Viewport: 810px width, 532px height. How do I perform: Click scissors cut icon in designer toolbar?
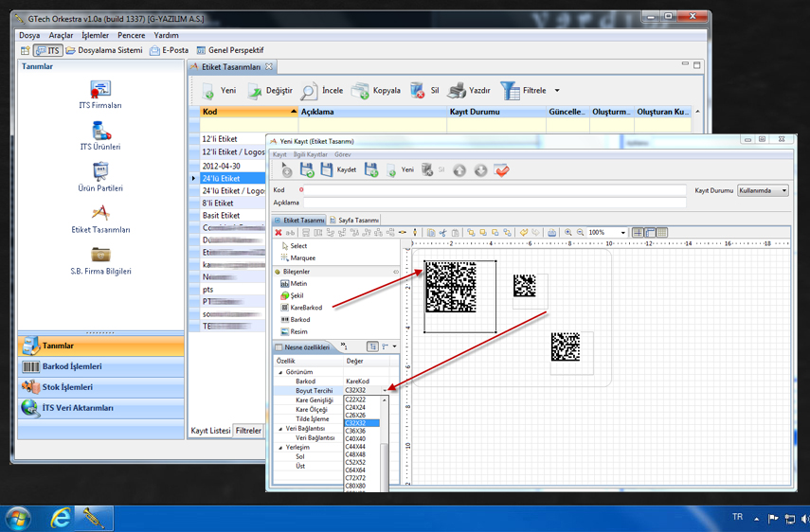pyautogui.click(x=442, y=233)
